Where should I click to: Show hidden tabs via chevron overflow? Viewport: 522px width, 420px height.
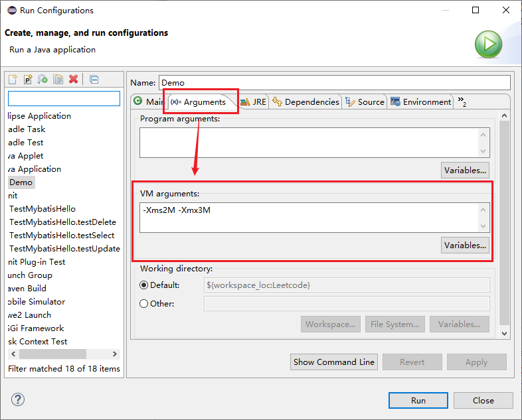tap(462, 101)
